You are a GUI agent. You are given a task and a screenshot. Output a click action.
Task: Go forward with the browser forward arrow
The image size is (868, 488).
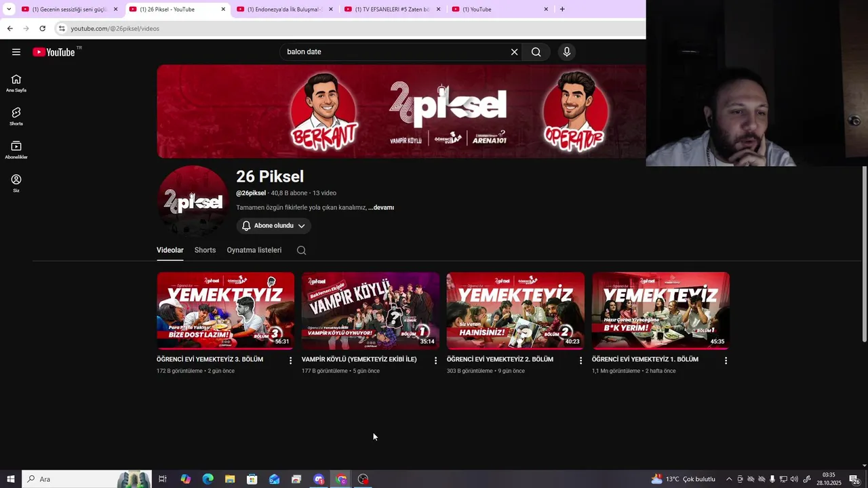point(26,28)
